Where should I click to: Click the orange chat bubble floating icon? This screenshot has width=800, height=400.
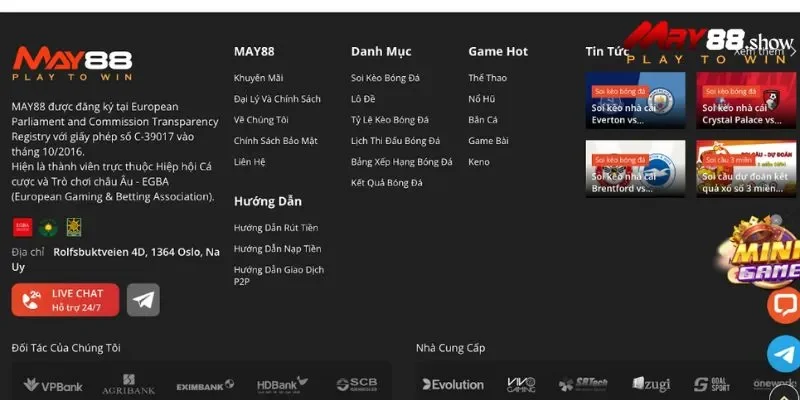tap(784, 305)
